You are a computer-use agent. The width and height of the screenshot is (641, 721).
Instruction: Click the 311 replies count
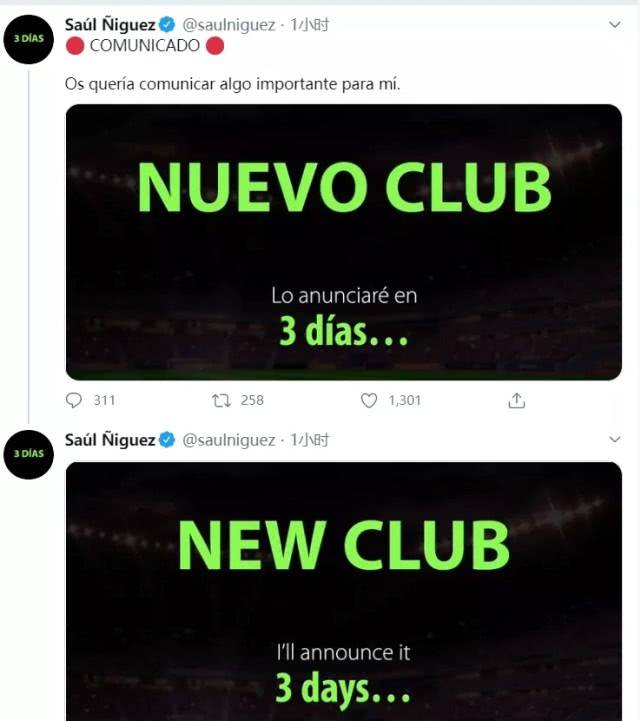click(104, 401)
